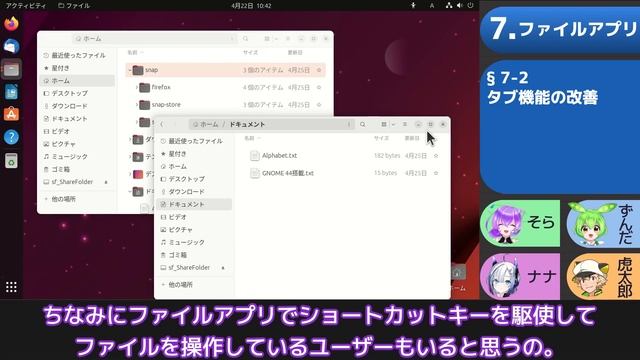
Task: Open input source indicator A in top bar
Action: tap(431, 5)
